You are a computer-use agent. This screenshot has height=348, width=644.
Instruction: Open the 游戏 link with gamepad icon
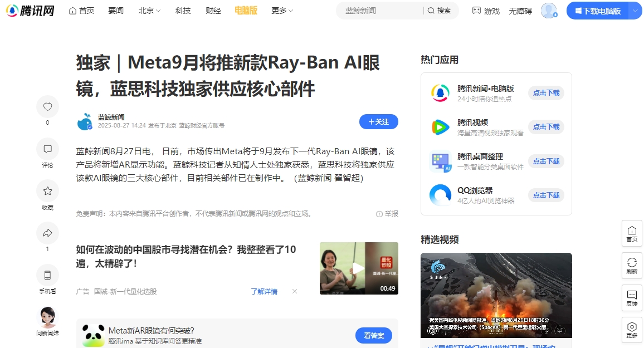(486, 11)
